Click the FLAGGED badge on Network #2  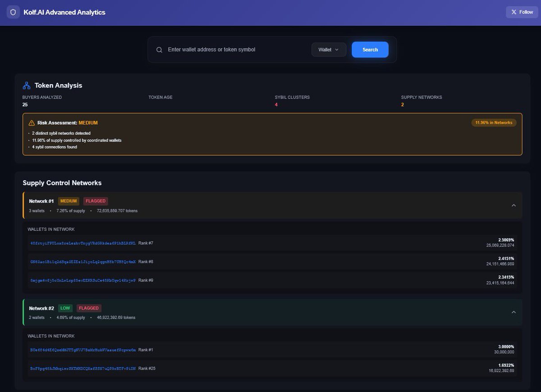89,308
